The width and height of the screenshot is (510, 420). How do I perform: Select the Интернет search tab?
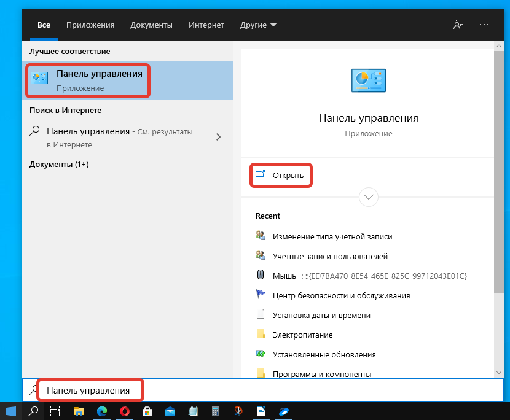(x=206, y=25)
